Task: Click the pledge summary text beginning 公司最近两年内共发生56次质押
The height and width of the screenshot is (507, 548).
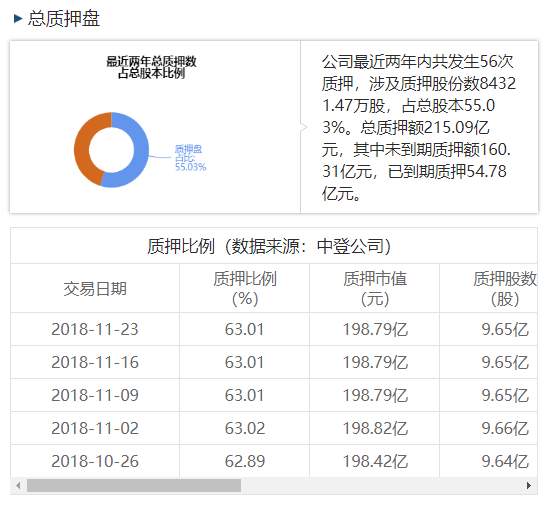Action: 418,127
